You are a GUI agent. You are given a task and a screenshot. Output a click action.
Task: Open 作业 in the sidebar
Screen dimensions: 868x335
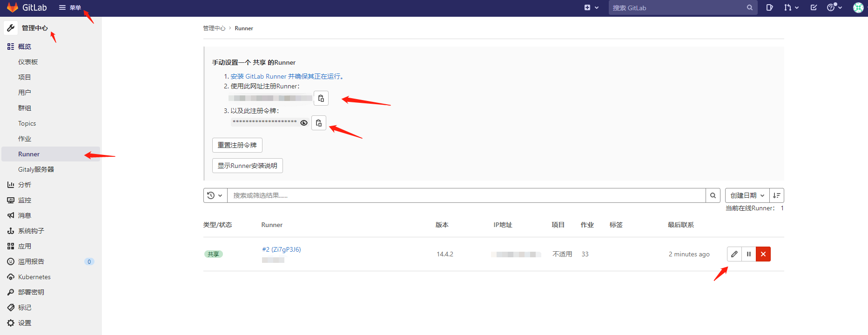point(24,139)
